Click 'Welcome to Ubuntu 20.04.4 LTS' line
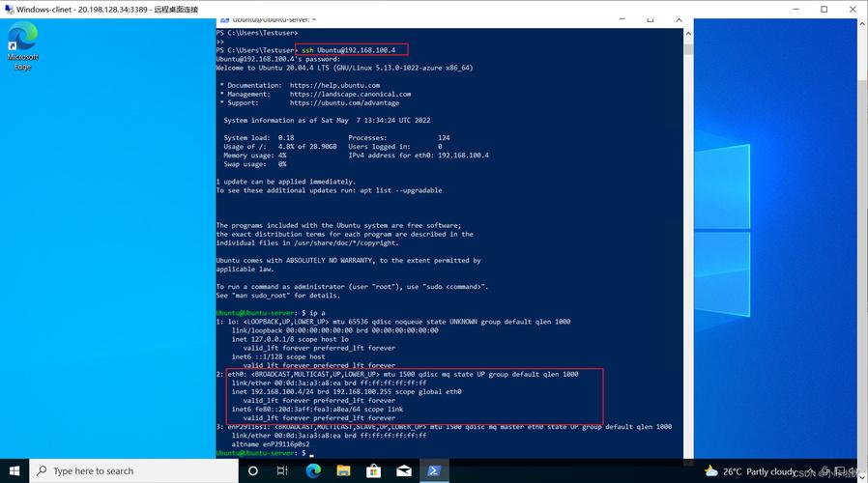868x483 pixels. coord(344,68)
